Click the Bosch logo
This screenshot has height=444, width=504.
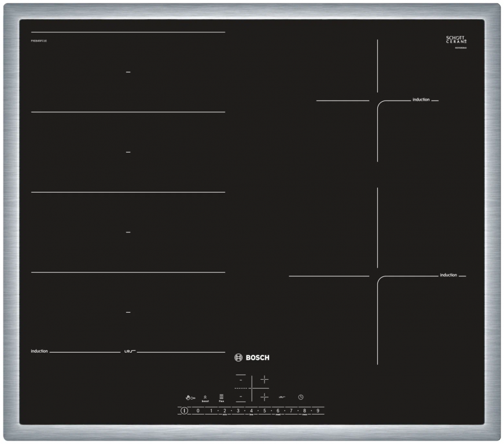click(x=252, y=358)
